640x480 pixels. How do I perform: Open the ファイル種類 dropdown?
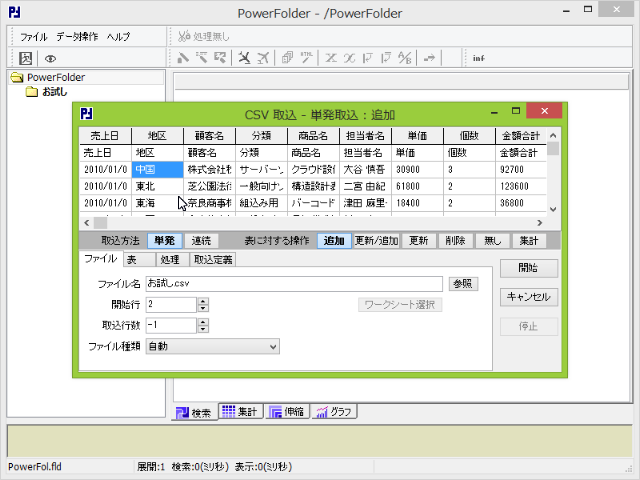213,347
